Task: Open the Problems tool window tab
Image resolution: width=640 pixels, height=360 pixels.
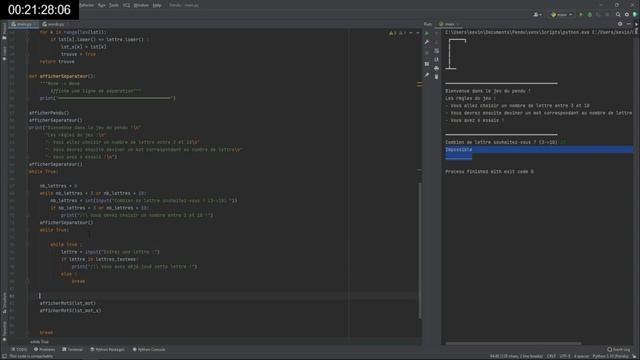Action: click(x=44, y=349)
